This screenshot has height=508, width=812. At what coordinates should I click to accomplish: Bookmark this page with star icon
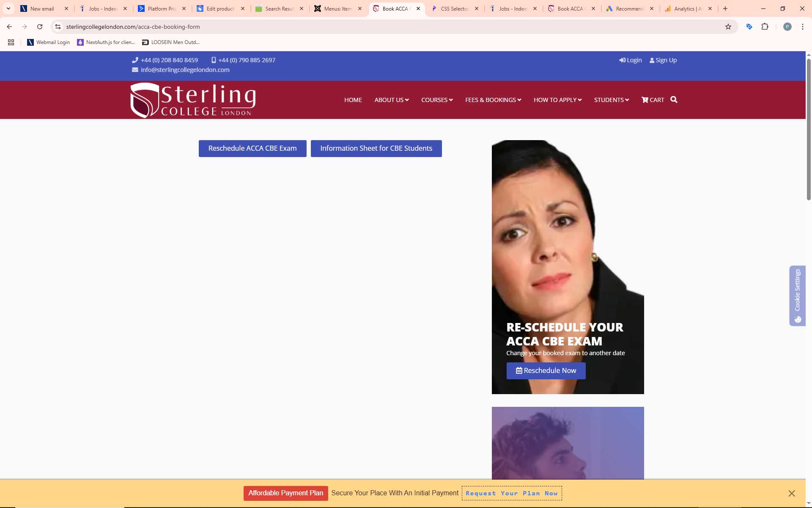(728, 27)
